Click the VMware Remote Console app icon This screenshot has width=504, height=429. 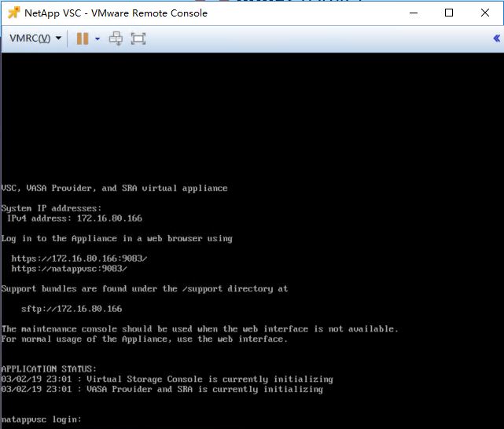[13, 13]
